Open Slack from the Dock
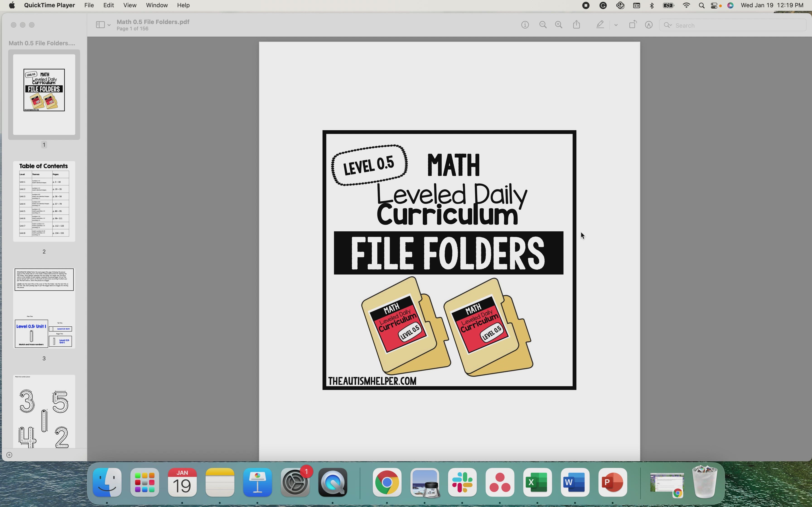Image resolution: width=812 pixels, height=507 pixels. click(x=462, y=483)
